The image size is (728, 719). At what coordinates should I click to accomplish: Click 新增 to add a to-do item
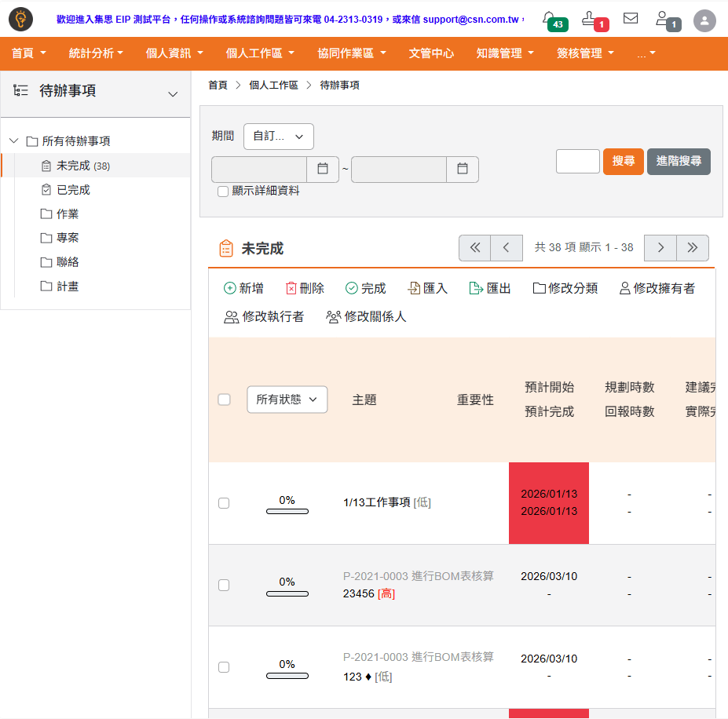click(243, 288)
